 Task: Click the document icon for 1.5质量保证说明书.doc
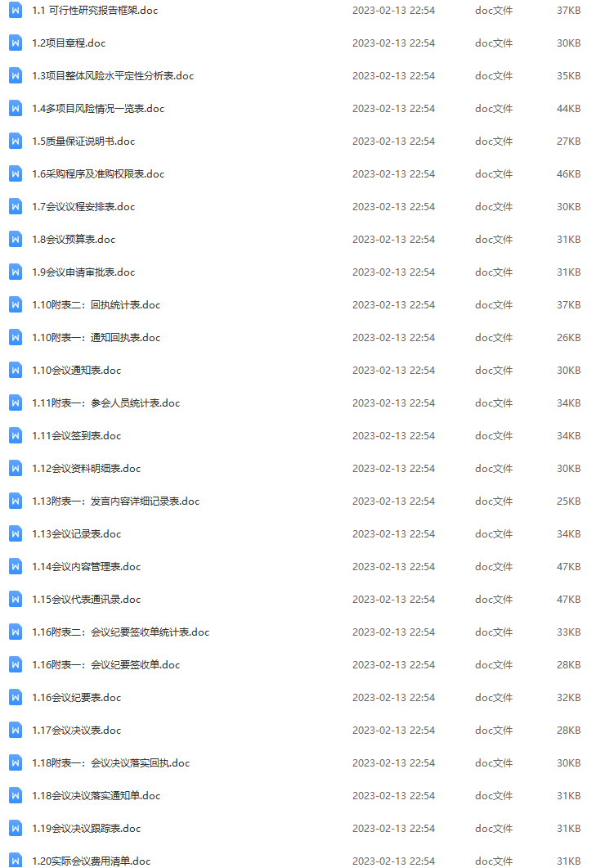point(16,142)
